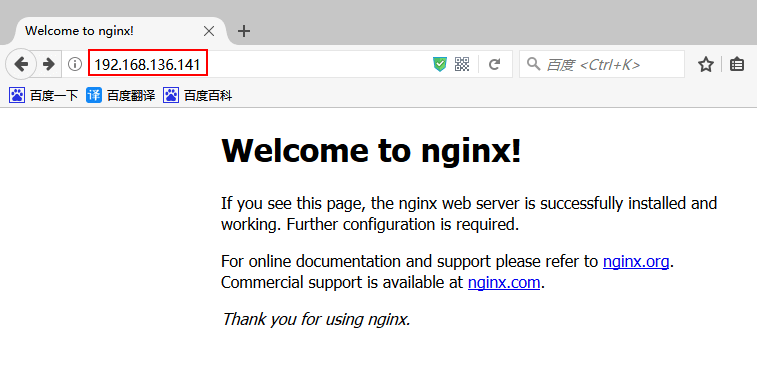Click the search magnifier icon
Viewport: 757px width, 373px height.
[533, 64]
